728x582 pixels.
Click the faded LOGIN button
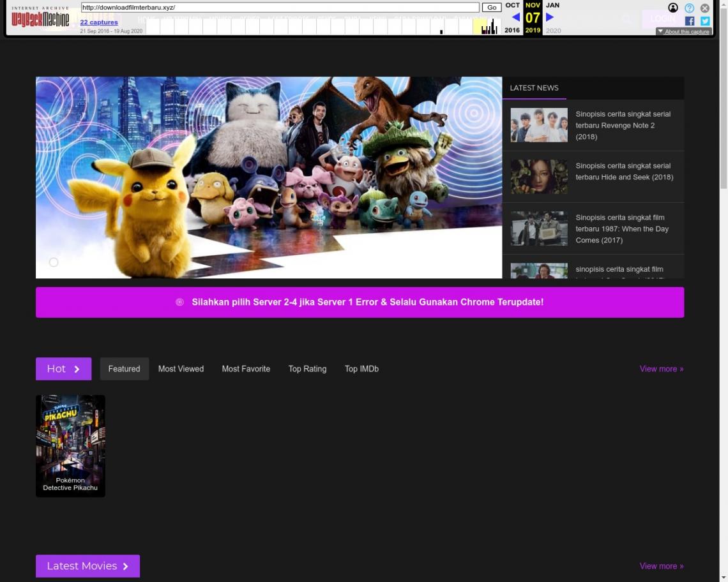coord(662,19)
